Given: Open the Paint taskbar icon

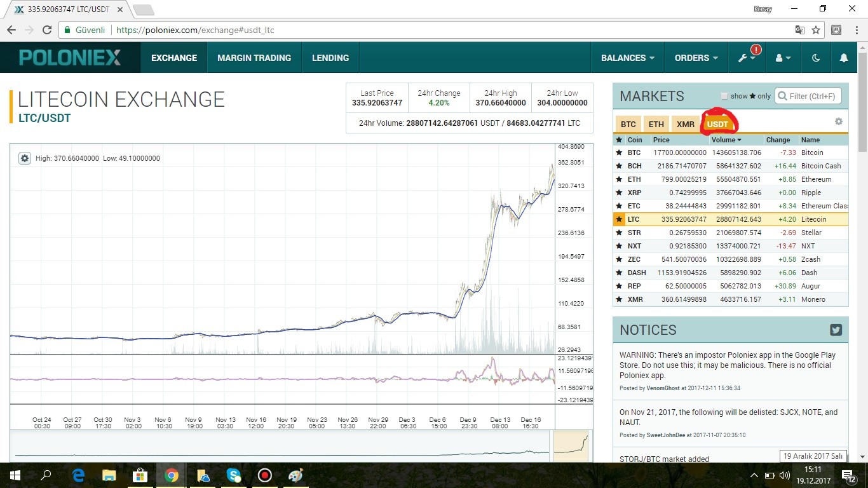Looking at the screenshot, I should [296, 475].
